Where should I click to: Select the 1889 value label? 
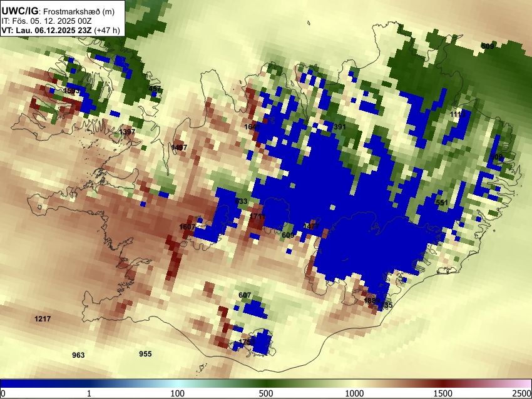[372, 301]
